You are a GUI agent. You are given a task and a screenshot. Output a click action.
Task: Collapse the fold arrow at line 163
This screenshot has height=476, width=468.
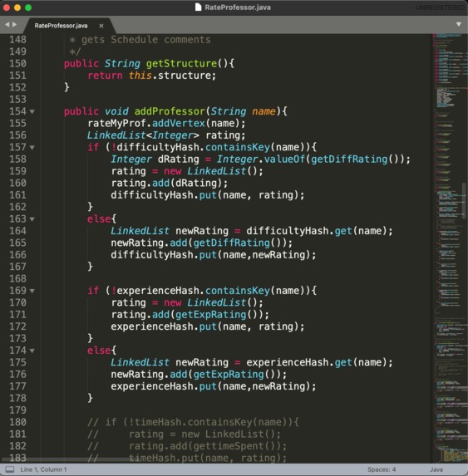click(x=32, y=219)
